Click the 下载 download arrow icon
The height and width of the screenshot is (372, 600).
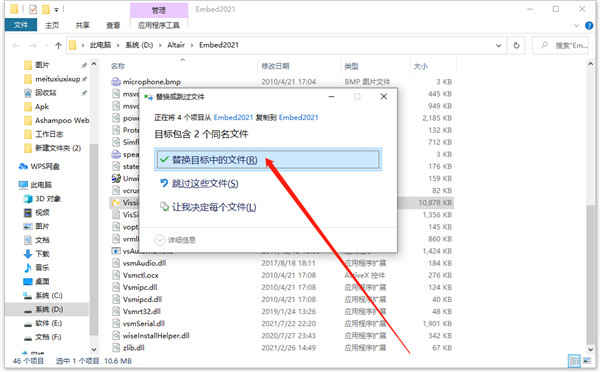point(28,254)
